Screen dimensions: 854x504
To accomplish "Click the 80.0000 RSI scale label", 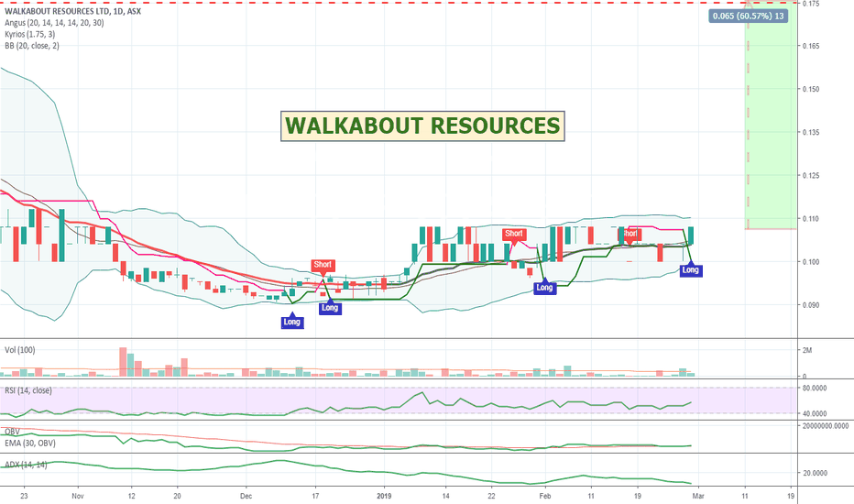I will coord(815,388).
